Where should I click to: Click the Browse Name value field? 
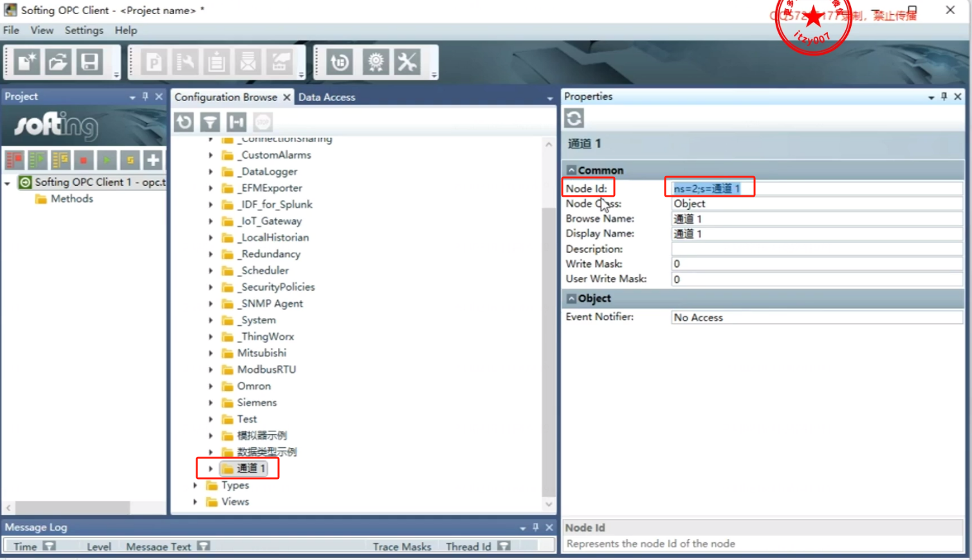tap(816, 219)
